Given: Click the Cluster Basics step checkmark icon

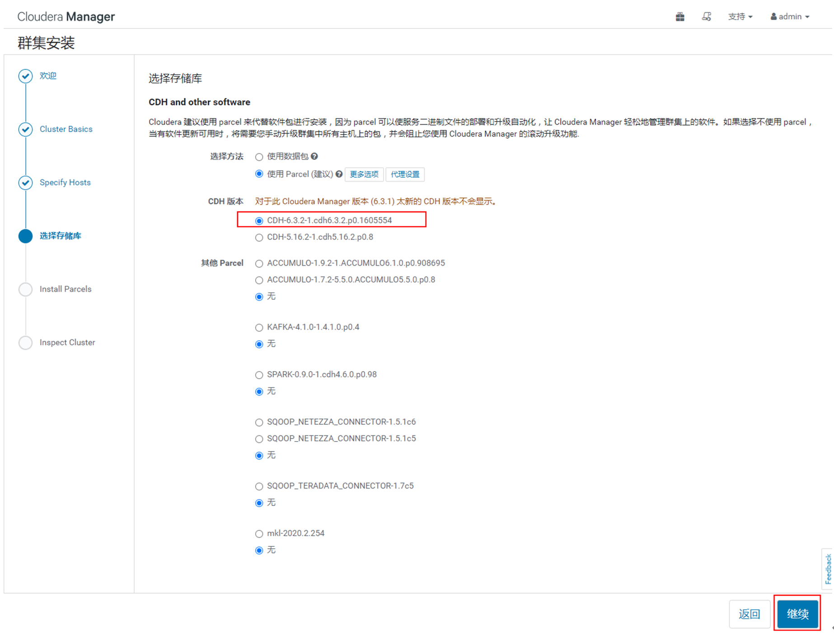Looking at the screenshot, I should (25, 129).
